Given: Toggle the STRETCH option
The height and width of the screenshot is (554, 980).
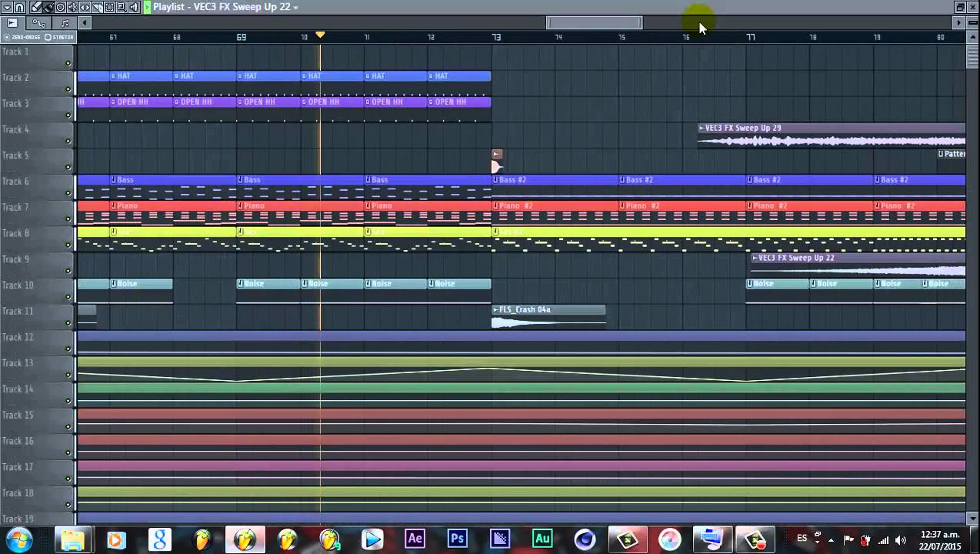Looking at the screenshot, I should (x=59, y=37).
